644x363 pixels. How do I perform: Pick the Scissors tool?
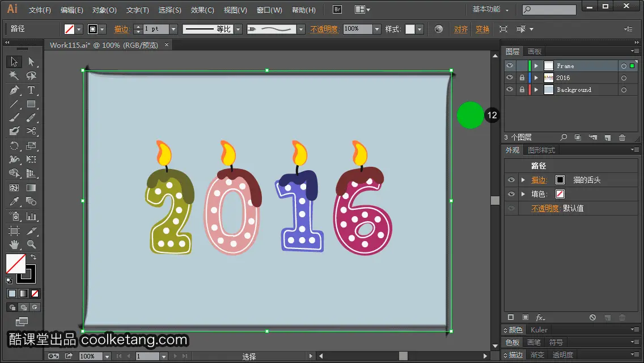pyautogui.click(x=31, y=131)
